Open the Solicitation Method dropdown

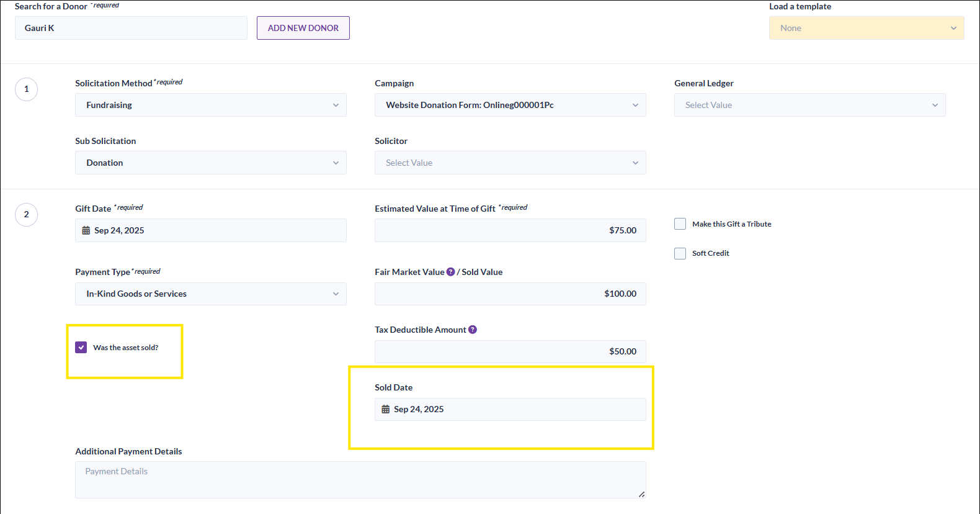pyautogui.click(x=210, y=105)
